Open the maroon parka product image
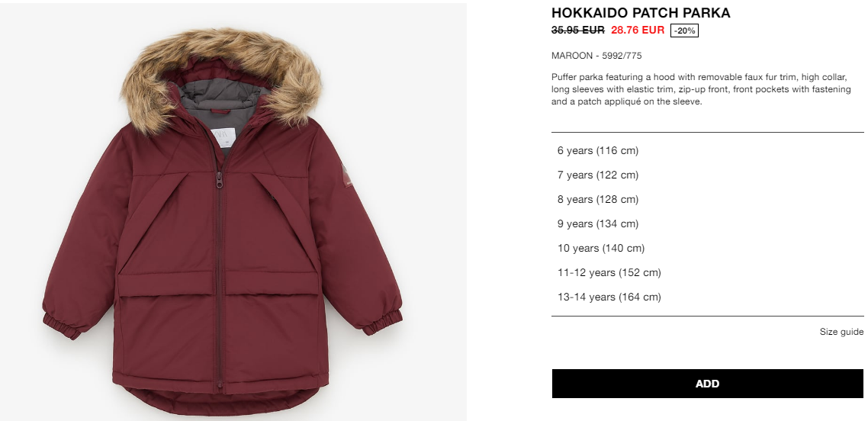This screenshot has width=868, height=421. (x=233, y=212)
